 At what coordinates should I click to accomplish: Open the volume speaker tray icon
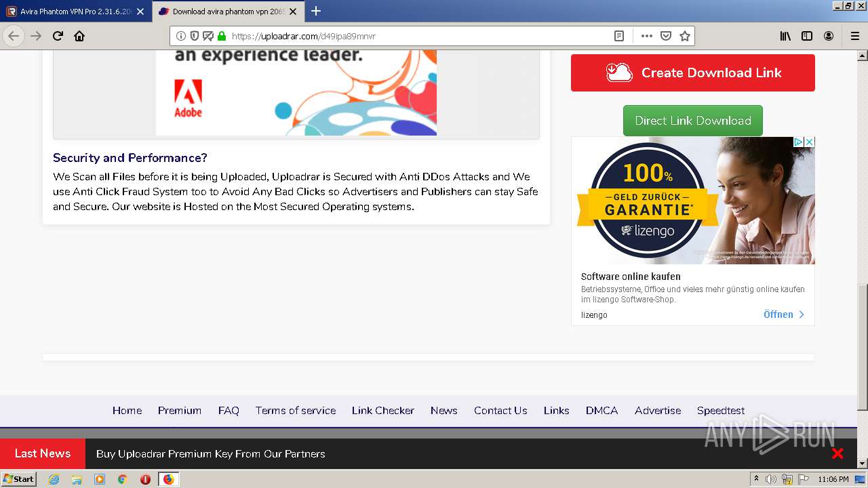click(x=770, y=479)
